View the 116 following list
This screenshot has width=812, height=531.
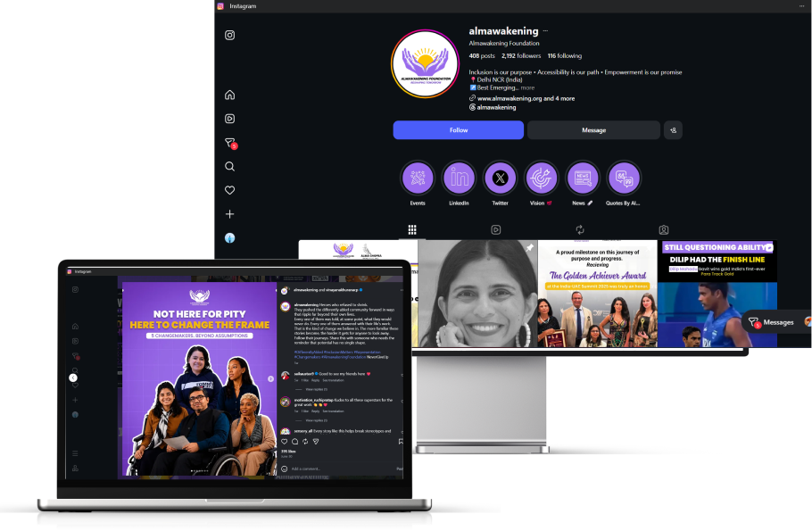click(565, 56)
